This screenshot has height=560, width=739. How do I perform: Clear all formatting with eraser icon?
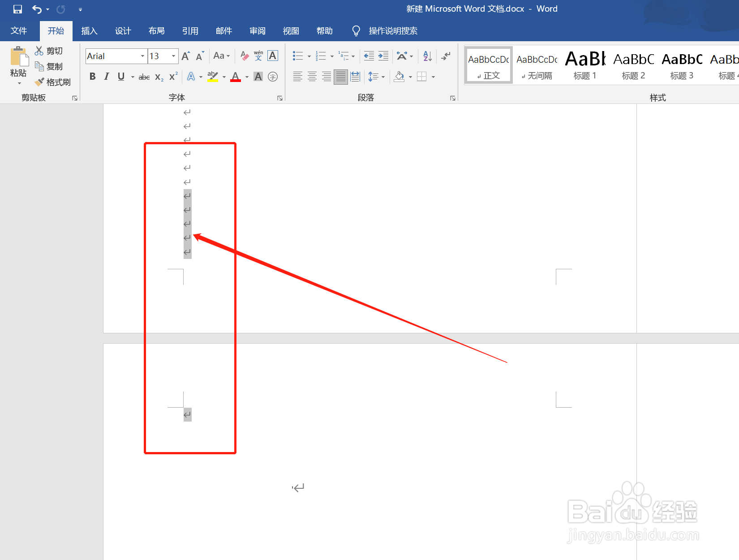(245, 56)
